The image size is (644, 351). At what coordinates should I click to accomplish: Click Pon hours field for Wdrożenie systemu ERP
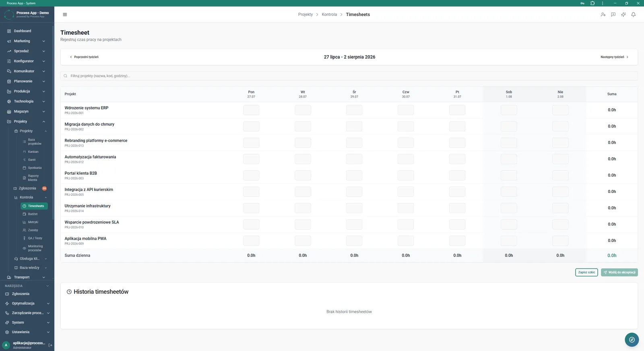click(251, 110)
